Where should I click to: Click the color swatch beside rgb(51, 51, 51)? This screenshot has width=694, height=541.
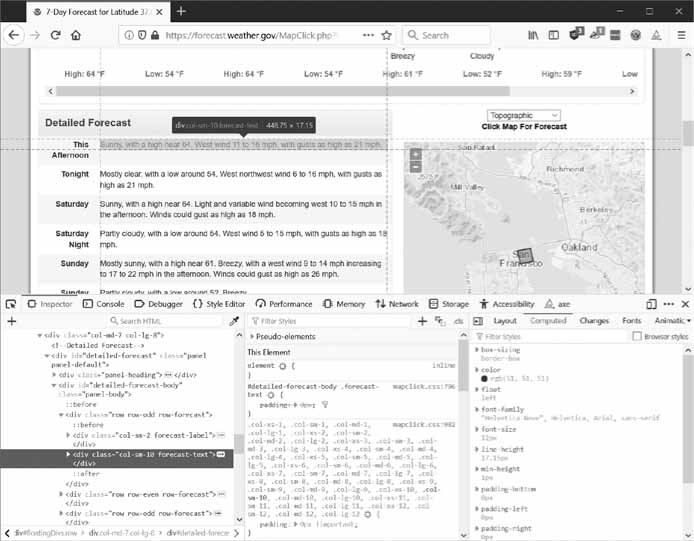[484, 379]
